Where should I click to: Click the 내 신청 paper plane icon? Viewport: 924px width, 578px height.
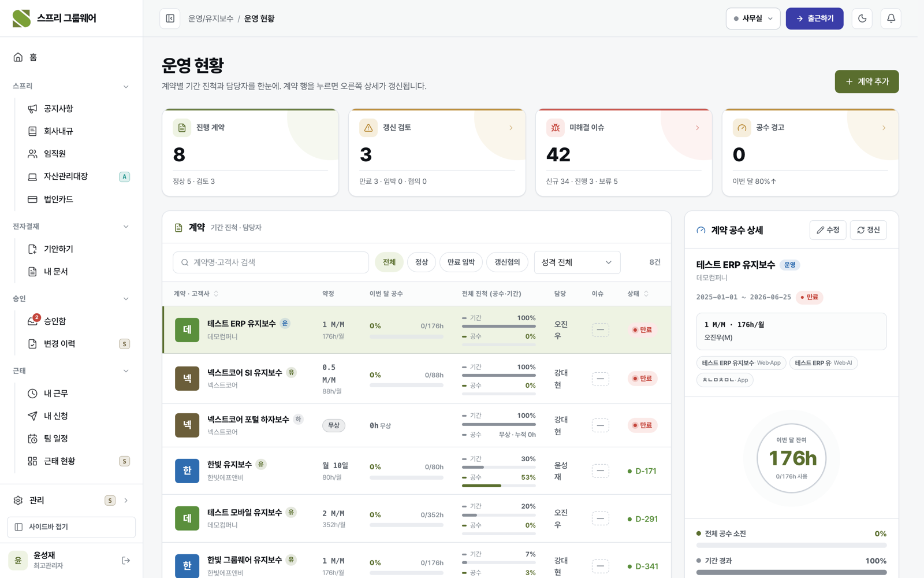pos(32,416)
